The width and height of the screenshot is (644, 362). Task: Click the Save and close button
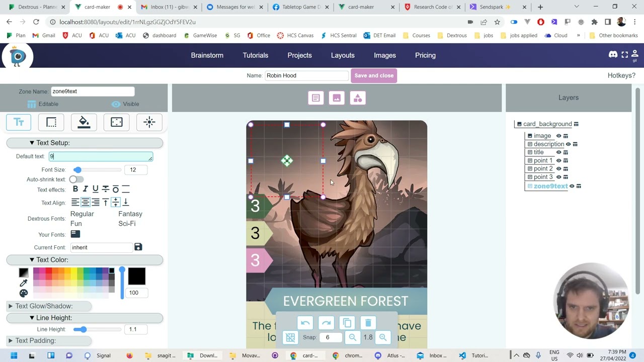374,75
